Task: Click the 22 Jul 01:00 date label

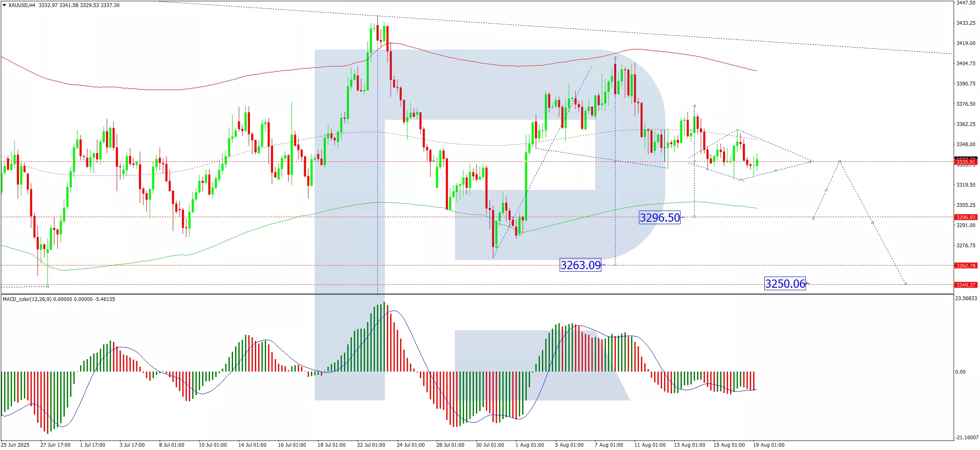Action: 371,445
